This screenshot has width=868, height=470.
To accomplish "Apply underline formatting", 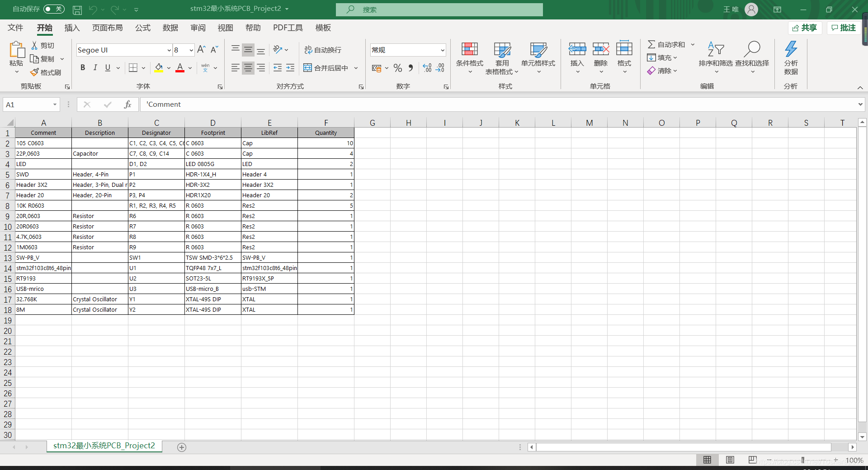I will click(108, 68).
